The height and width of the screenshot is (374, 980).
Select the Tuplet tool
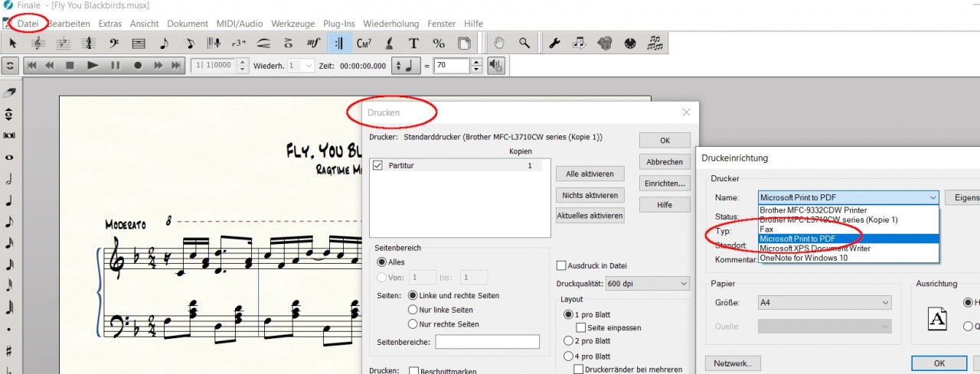[x=239, y=43]
